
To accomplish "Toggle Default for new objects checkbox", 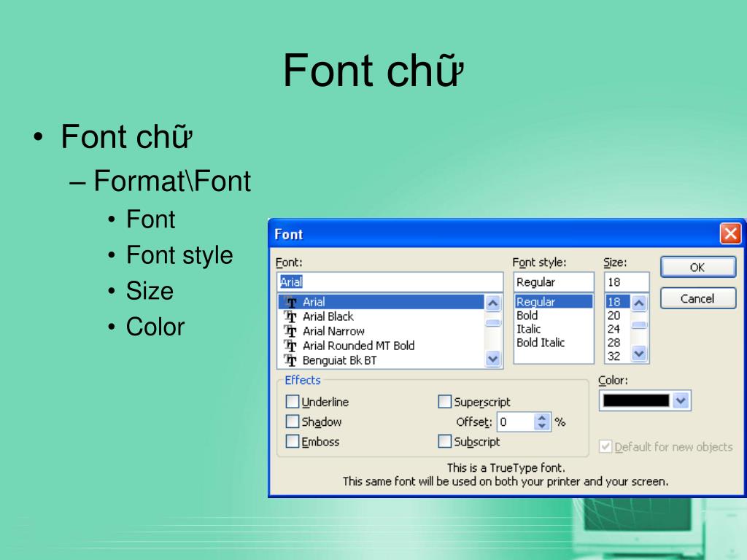I will click(605, 447).
